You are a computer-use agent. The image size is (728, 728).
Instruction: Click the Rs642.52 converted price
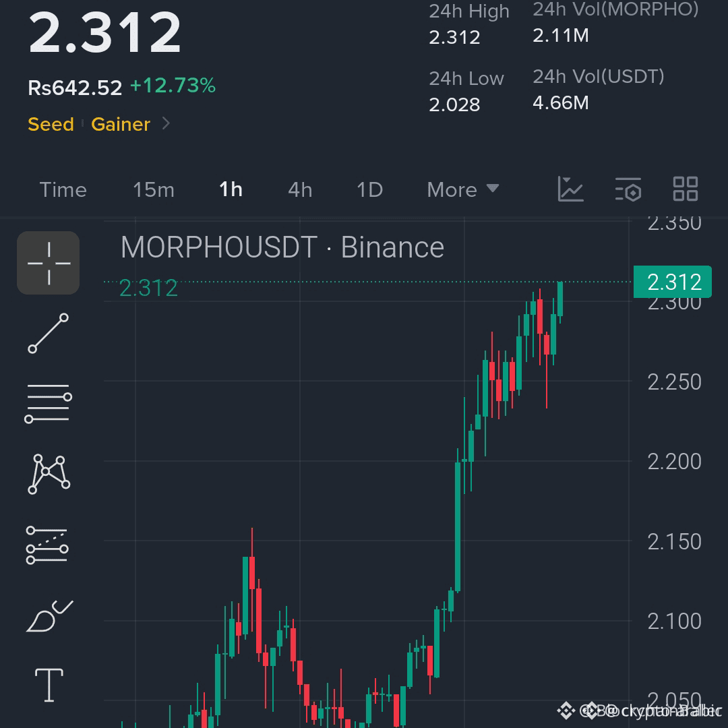click(75, 87)
